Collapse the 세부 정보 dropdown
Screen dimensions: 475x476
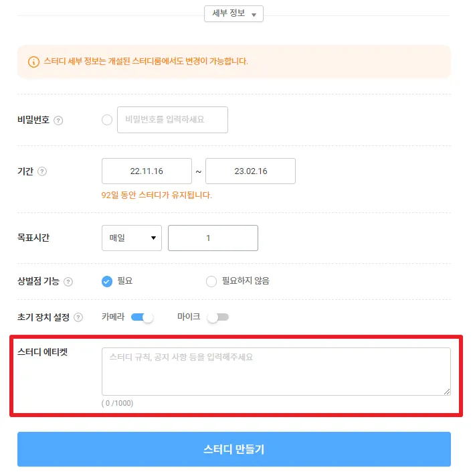click(x=233, y=14)
